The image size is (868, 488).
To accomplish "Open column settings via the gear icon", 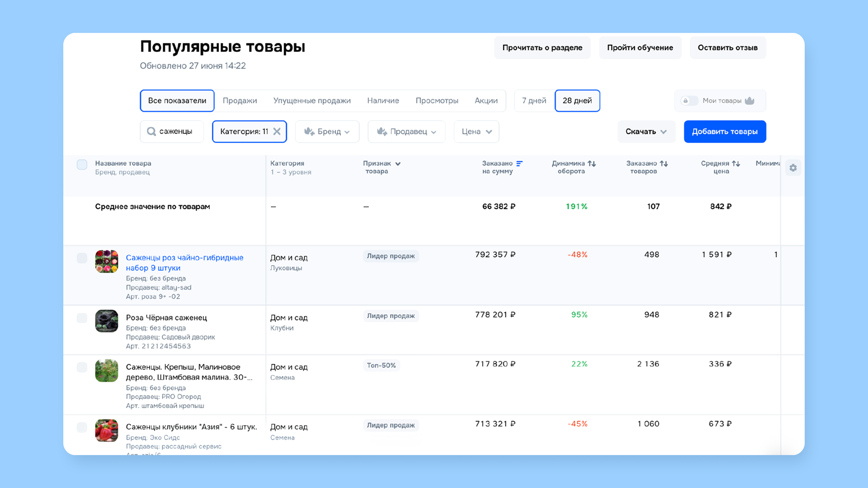I will (793, 168).
